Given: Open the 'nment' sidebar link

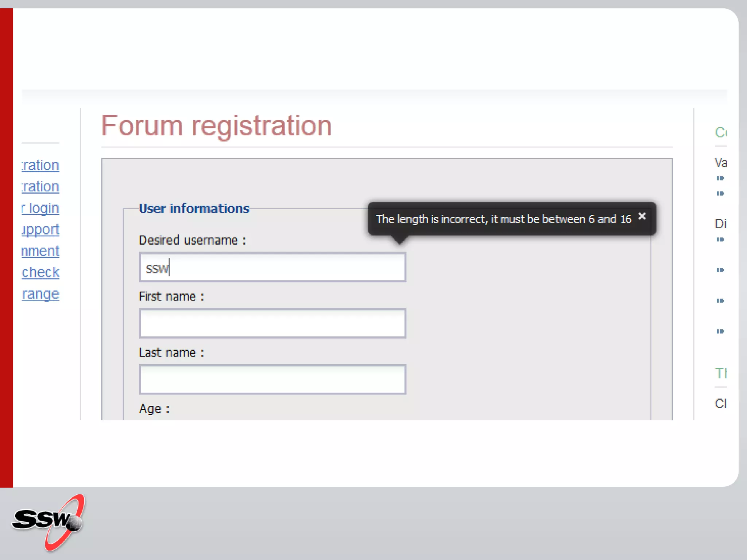Looking at the screenshot, I should click(x=40, y=251).
